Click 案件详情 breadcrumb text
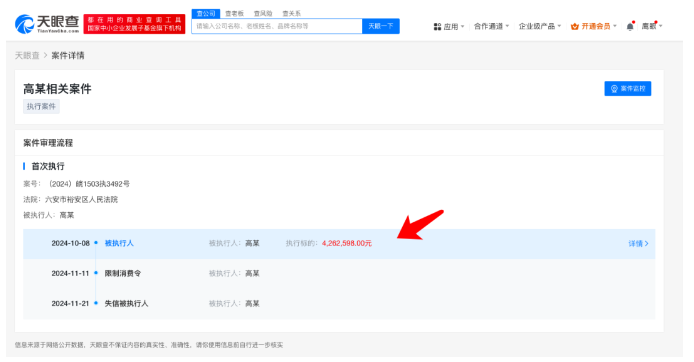Image resolution: width=694 pixels, height=362 pixels. click(x=68, y=55)
